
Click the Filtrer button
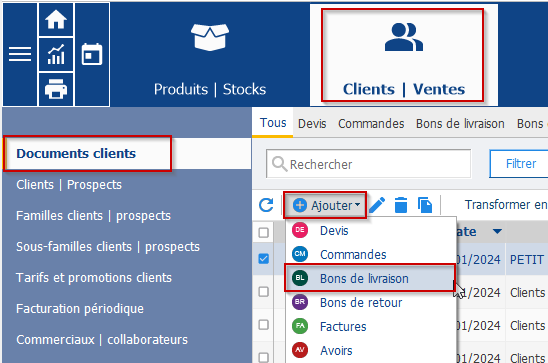point(520,164)
